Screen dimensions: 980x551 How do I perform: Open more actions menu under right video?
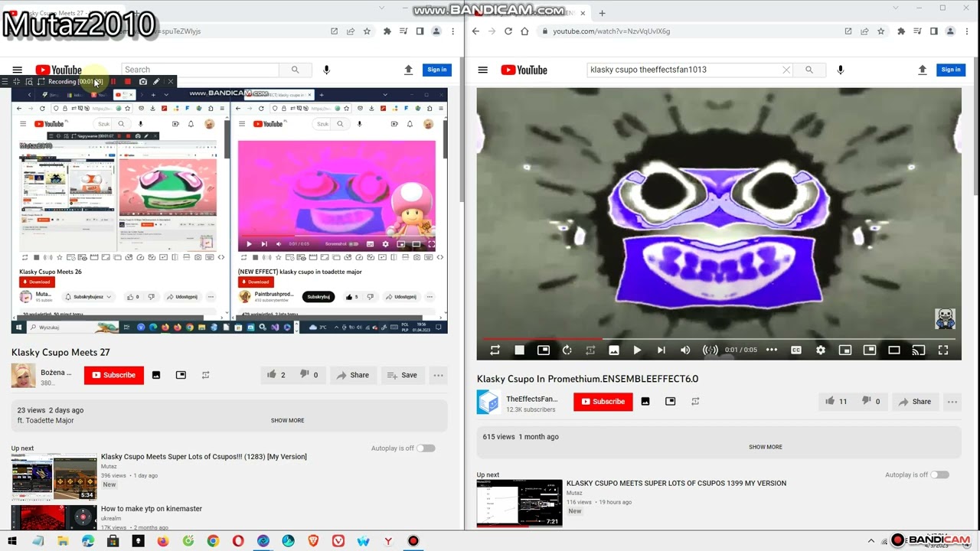click(952, 401)
